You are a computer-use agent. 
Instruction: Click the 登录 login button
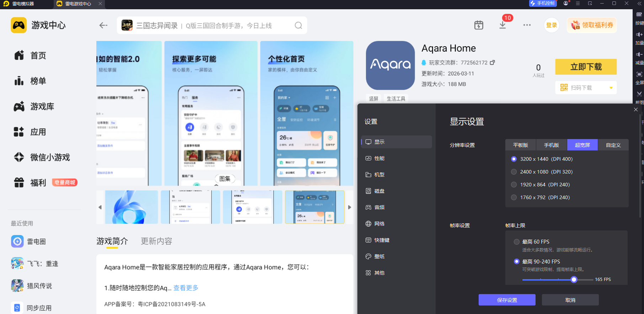(552, 25)
